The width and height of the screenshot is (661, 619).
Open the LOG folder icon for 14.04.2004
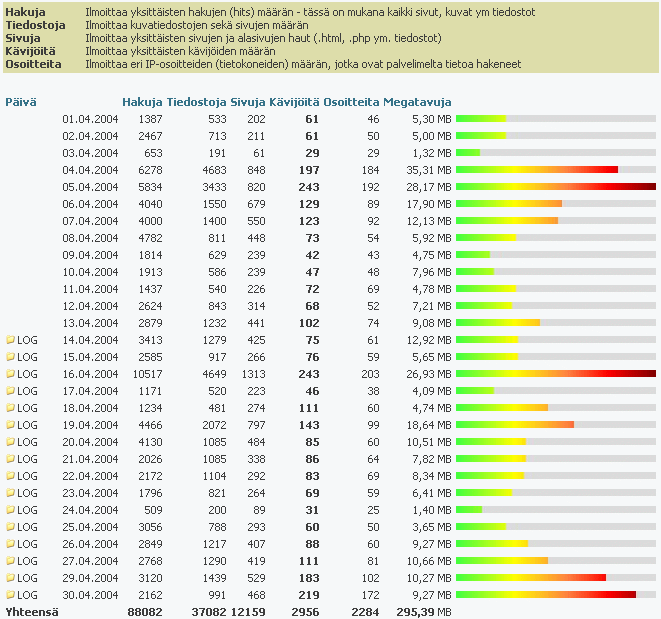point(11,340)
